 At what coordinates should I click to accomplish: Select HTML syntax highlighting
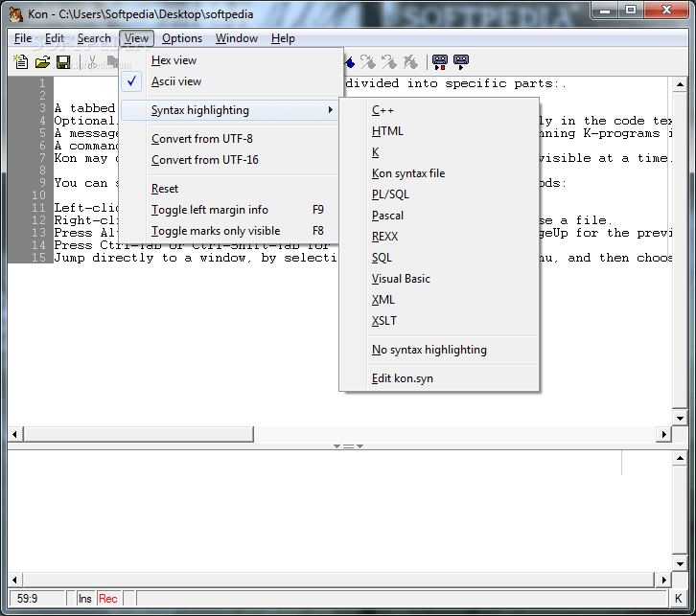pyautogui.click(x=439, y=131)
